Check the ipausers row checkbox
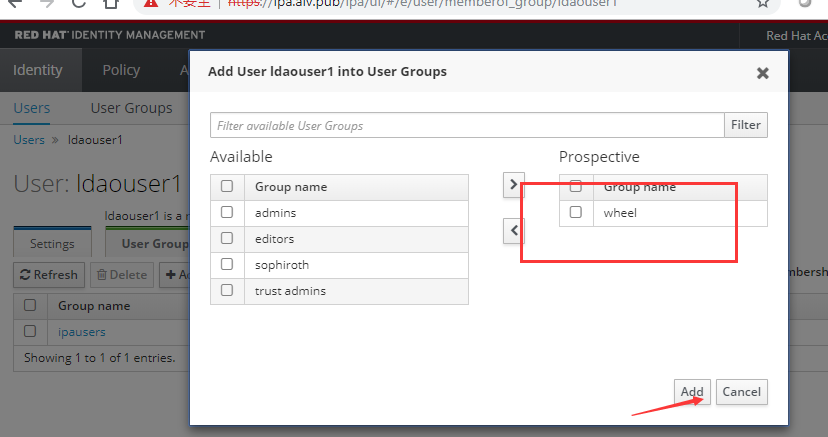The height and width of the screenshot is (437, 828). [x=30, y=331]
